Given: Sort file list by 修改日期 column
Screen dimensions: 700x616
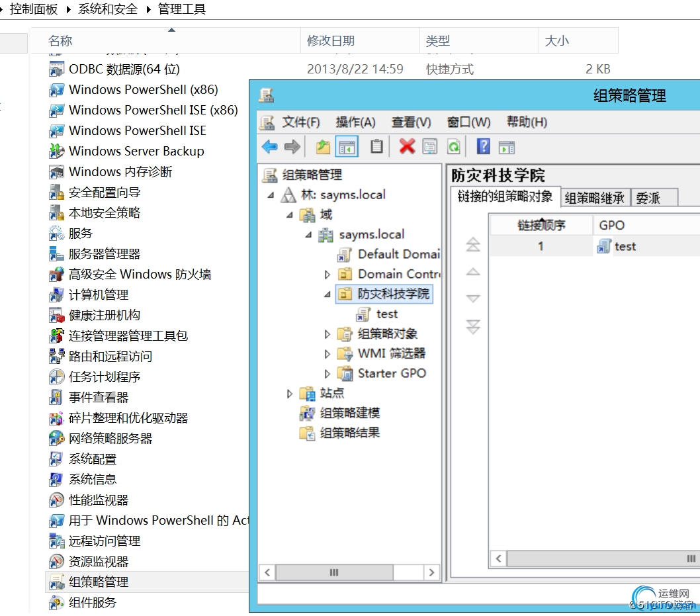Looking at the screenshot, I should 361,40.
